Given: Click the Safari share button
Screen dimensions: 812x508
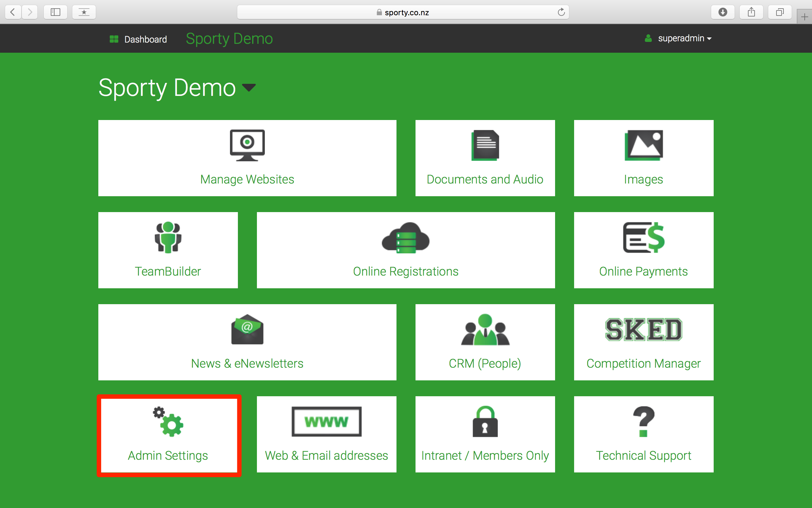Looking at the screenshot, I should 751,12.
